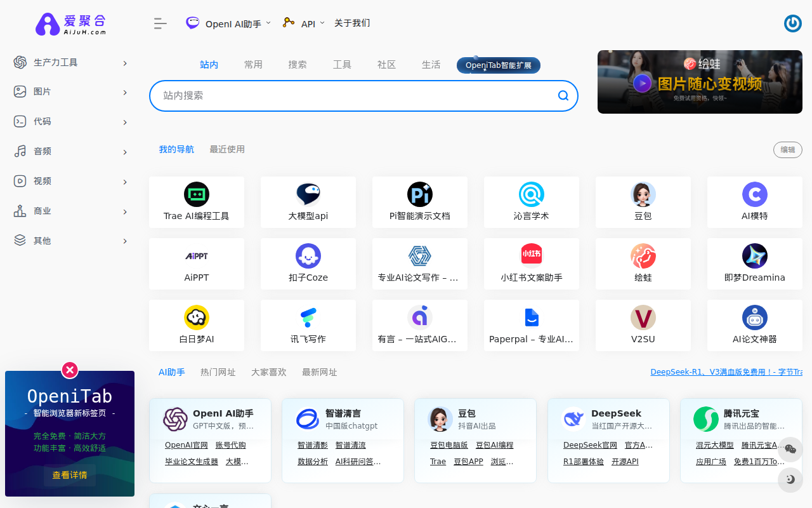Expand 代码 sidebar category
This screenshot has width=812, height=508.
click(71, 121)
